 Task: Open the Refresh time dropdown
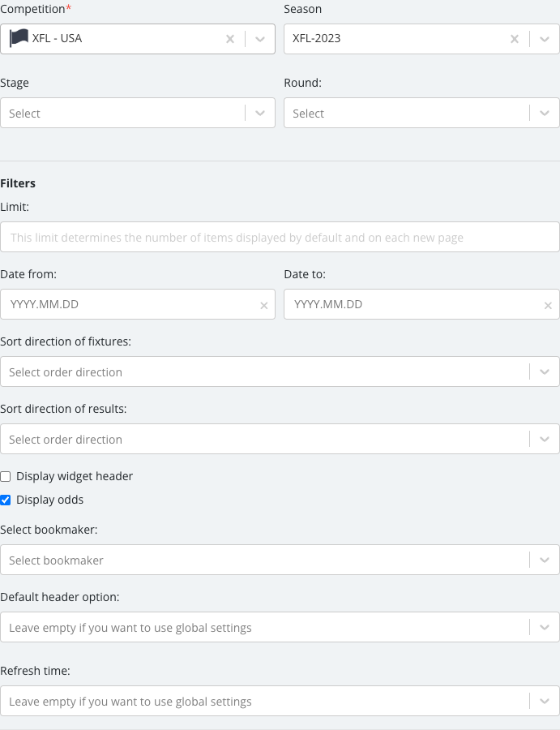[x=280, y=701]
